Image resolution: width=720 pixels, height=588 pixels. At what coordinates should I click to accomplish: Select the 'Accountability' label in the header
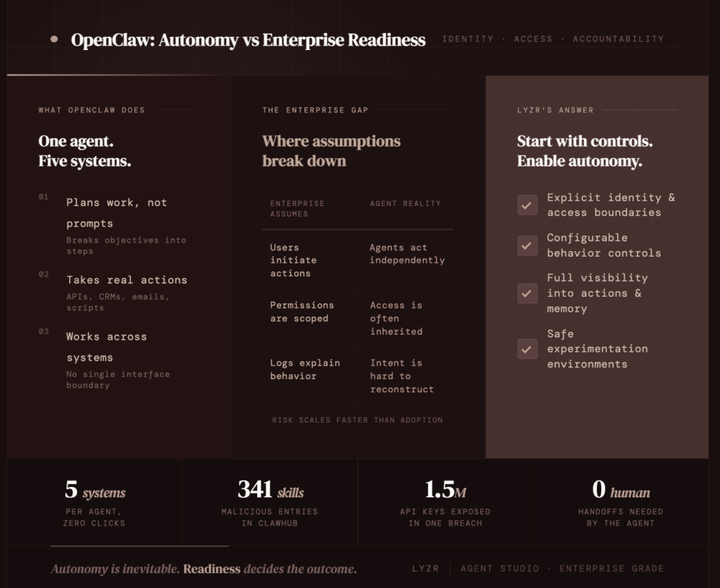point(618,39)
